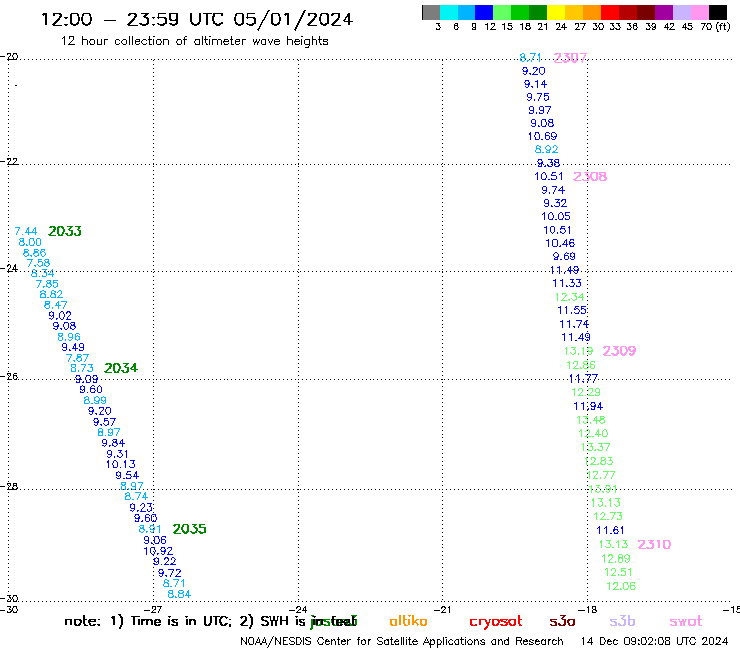Click the value 9.02
Viewport: 740px width, 650px height.
[60, 316]
